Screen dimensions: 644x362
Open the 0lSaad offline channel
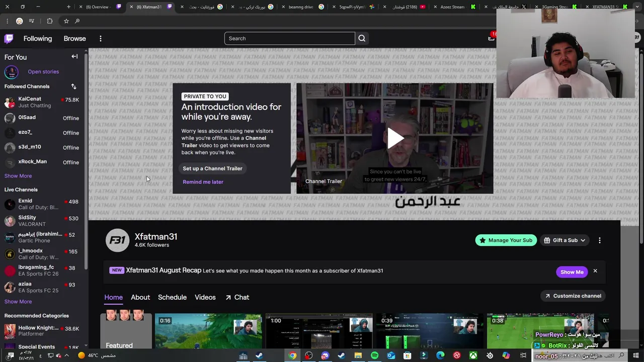point(42,118)
